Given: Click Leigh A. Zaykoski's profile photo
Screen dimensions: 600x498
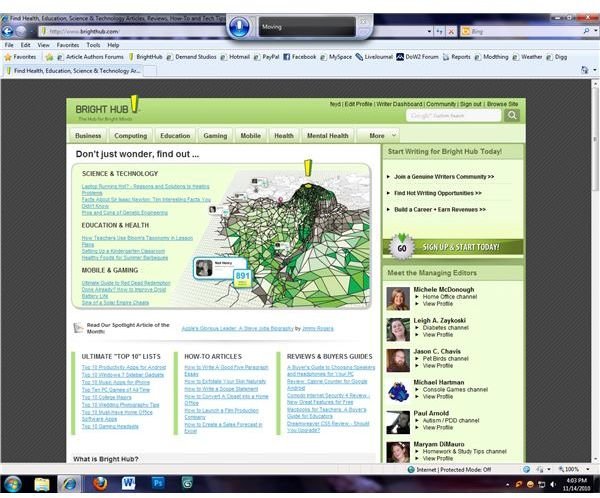Looking at the screenshot, I should [398, 330].
